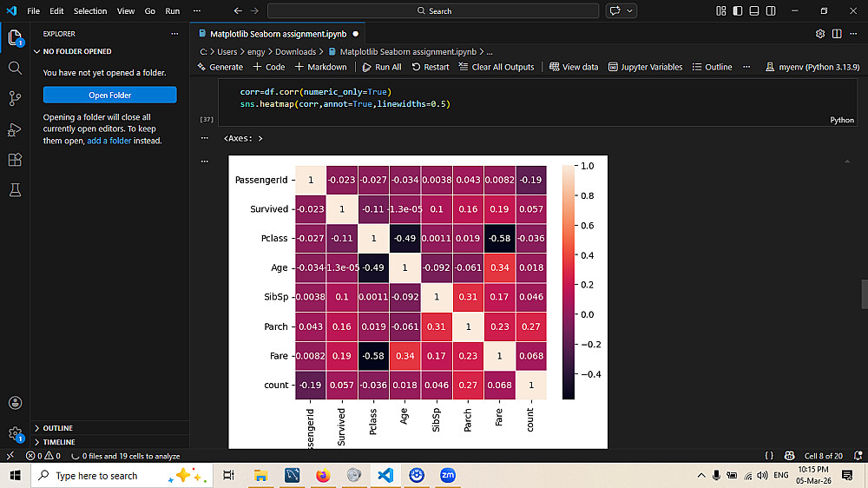Open the Selection menu
The image size is (868, 488).
point(90,11)
